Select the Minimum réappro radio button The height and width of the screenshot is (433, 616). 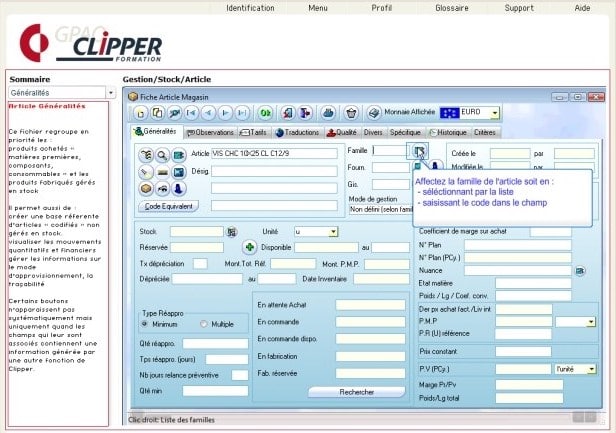(145, 324)
